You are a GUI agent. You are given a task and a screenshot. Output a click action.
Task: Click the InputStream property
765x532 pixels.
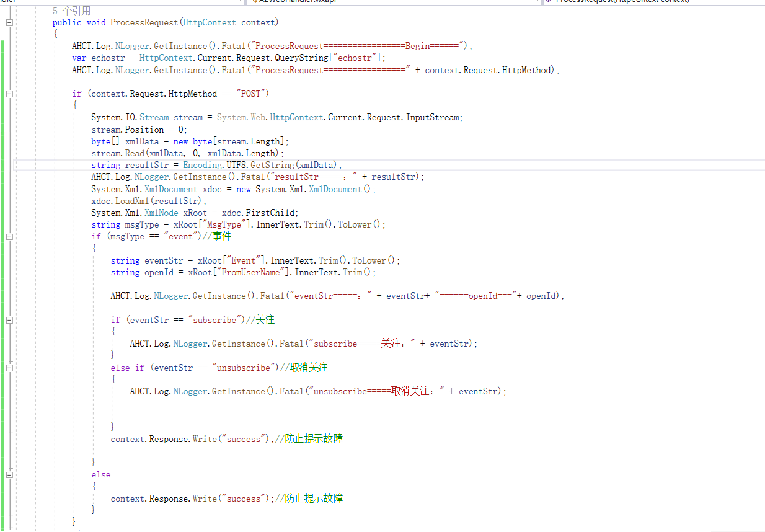(x=433, y=117)
